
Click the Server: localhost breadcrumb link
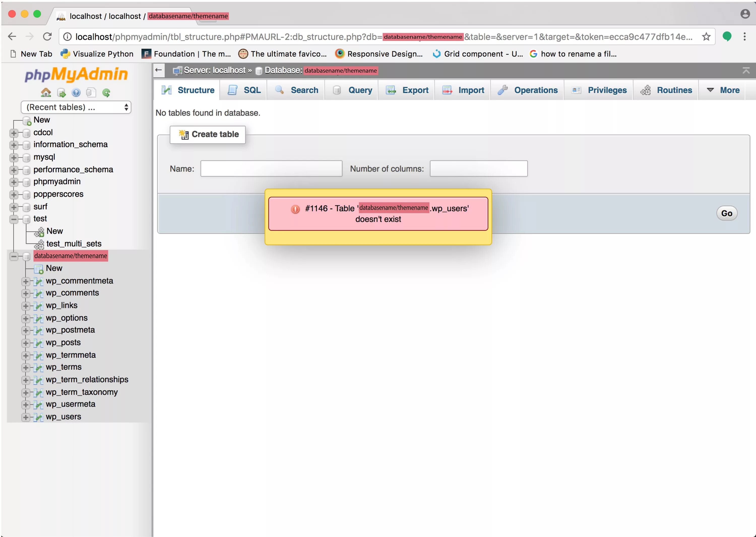click(214, 70)
